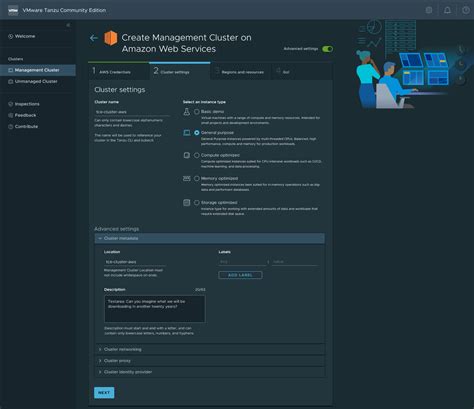
Task: Collapse the Cluster metadata section
Action: pyautogui.click(x=210, y=238)
